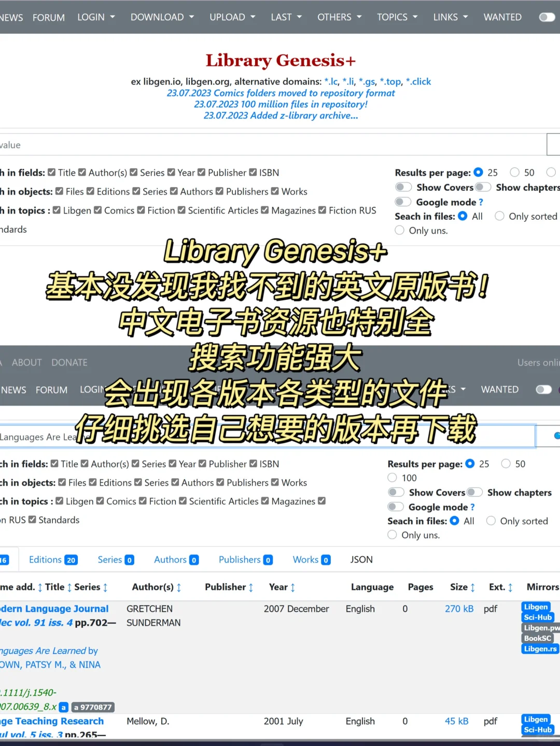Screen dimensions: 560x746
Task: Sort by Ext. column arrow icon
Action: pyautogui.click(x=510, y=588)
